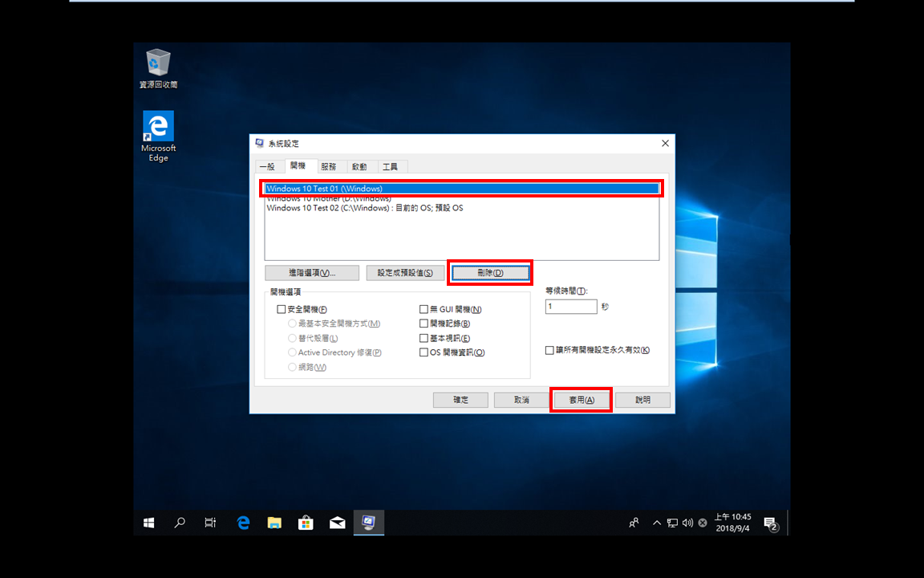
Task: Open Action Center notifications icon
Action: tap(771, 523)
